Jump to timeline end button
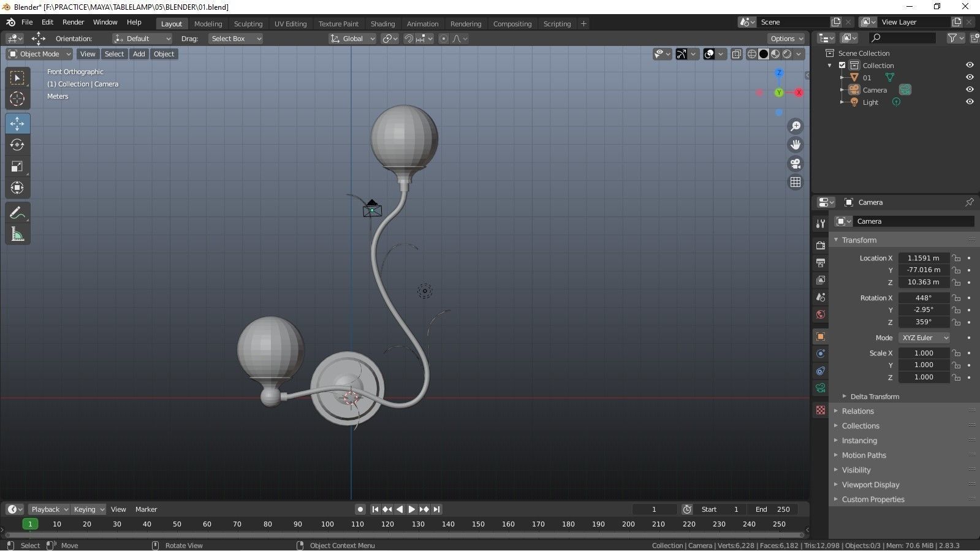 point(436,509)
